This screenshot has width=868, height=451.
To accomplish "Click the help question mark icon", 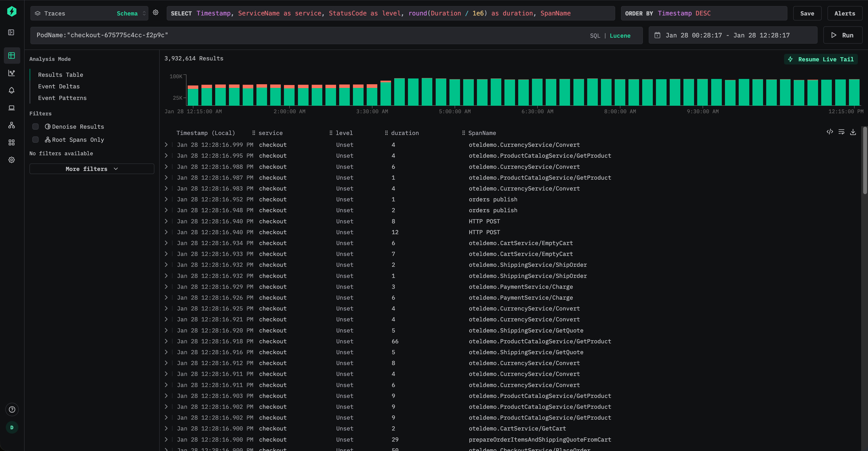I will tap(12, 409).
